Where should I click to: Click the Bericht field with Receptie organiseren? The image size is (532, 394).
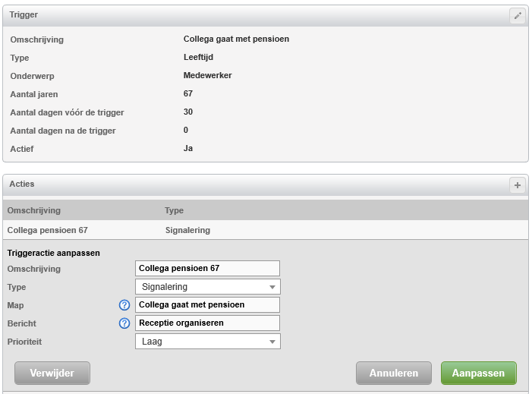[x=207, y=323]
